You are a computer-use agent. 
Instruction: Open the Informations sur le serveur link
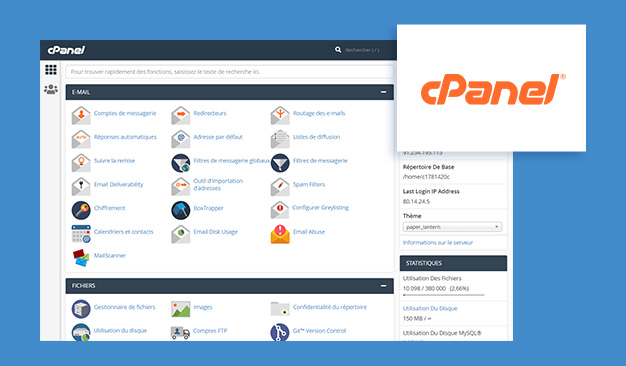pos(438,243)
